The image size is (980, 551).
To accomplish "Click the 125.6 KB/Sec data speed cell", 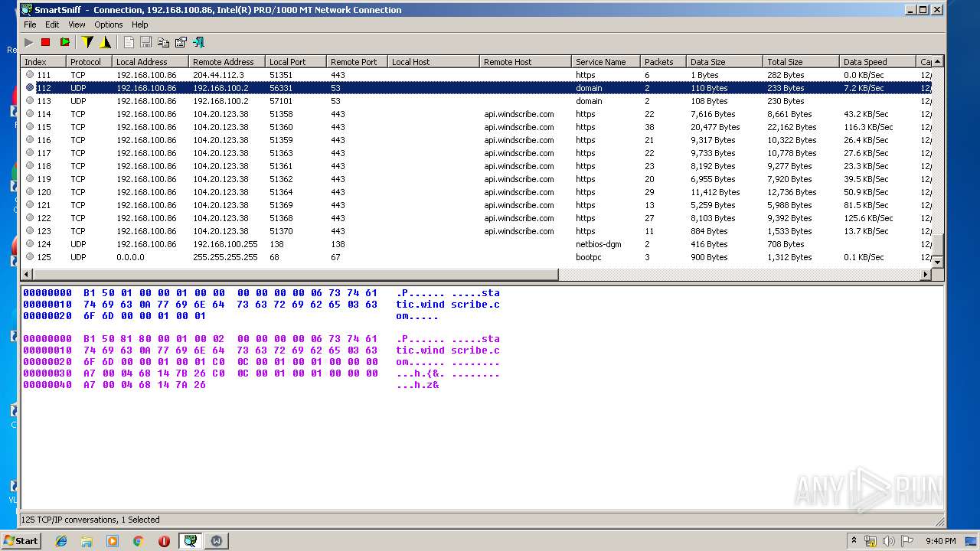I will (868, 218).
